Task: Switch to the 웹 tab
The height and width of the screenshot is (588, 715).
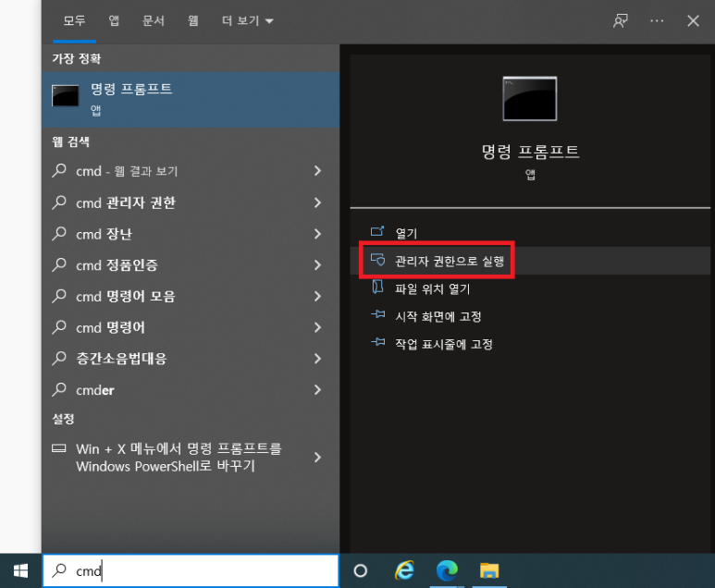Action: (193, 20)
